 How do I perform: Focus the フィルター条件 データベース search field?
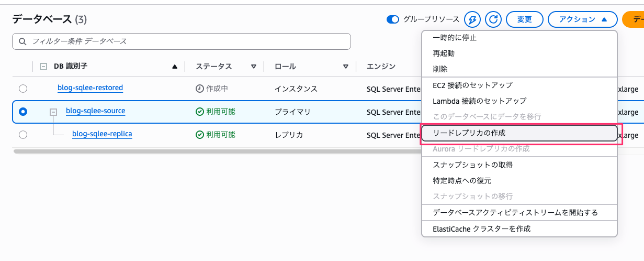tap(181, 41)
